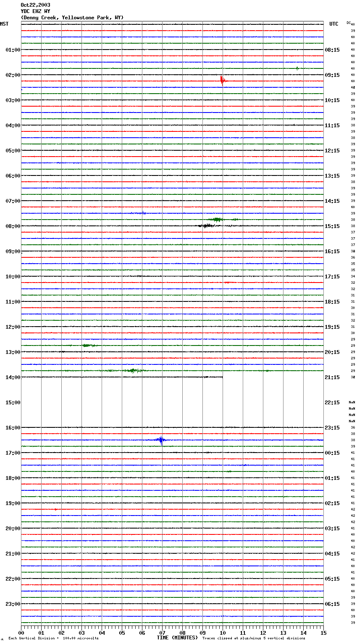Click the 'MST' timezone label
The width and height of the screenshot is (357, 644).
click(4, 24)
